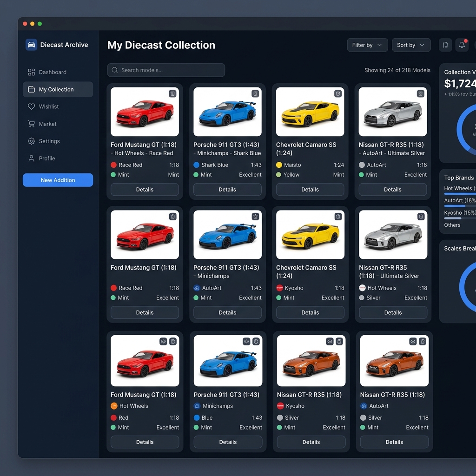This screenshot has width=476, height=476.
Task: Click into the Search models field
Action: pyautogui.click(x=166, y=70)
